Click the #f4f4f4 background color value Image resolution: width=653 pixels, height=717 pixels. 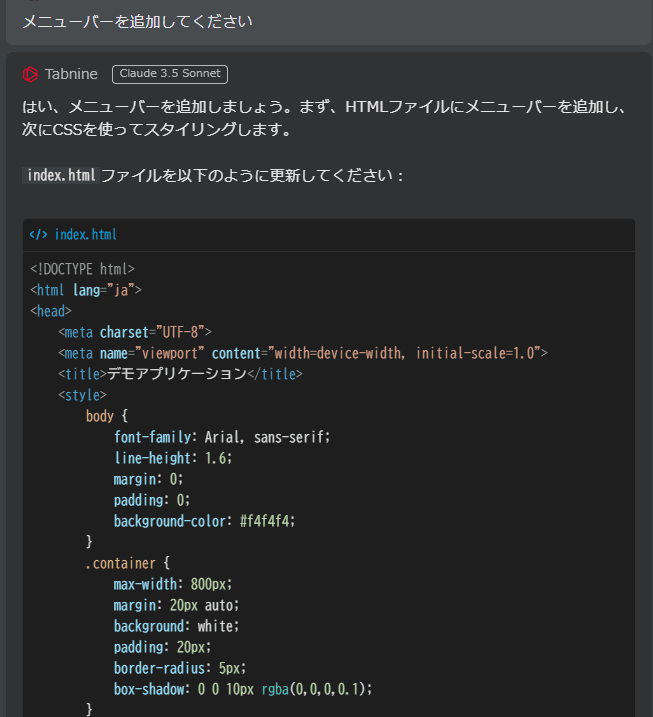[x=268, y=521]
